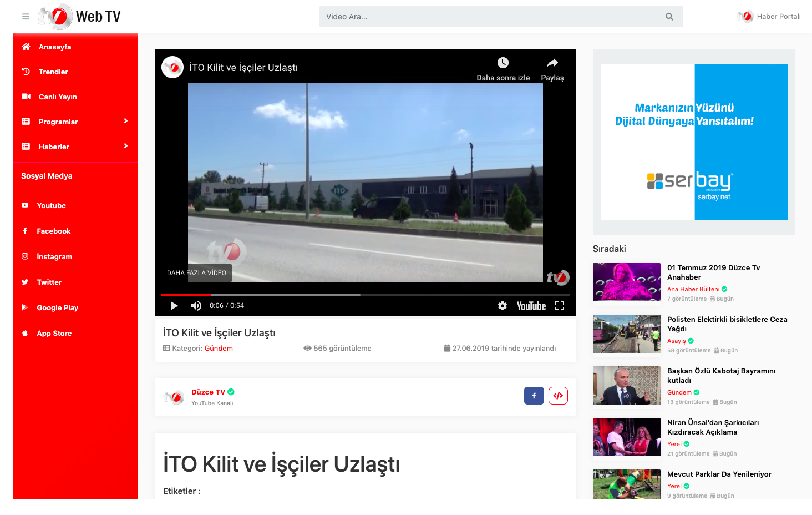The image size is (812, 515).
Task: Seek on the video progress bar
Action: tap(366, 295)
